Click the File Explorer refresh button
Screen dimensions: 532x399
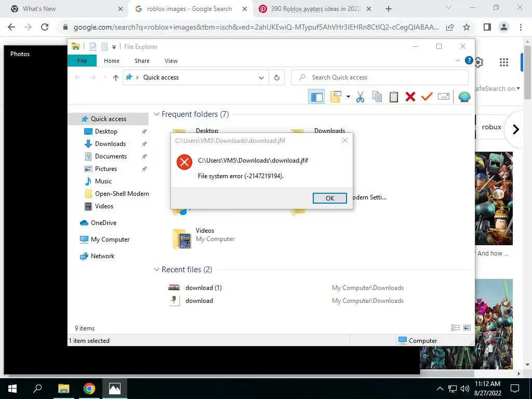click(x=277, y=78)
